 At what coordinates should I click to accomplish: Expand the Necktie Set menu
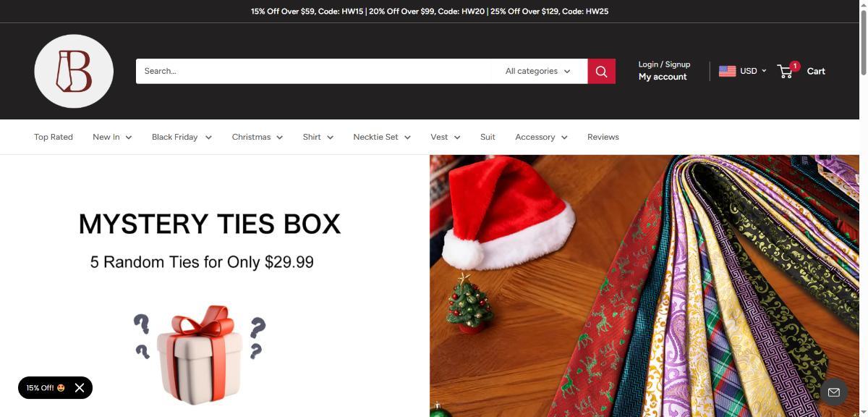point(382,137)
